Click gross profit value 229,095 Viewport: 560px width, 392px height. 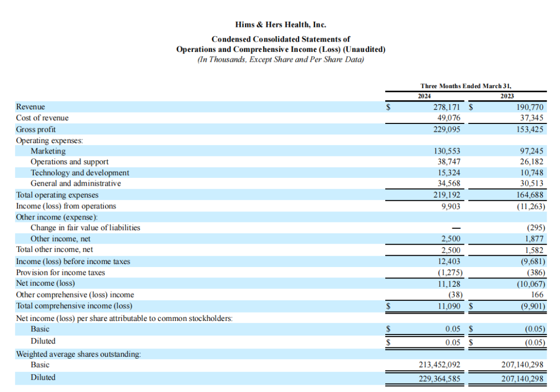click(x=447, y=129)
